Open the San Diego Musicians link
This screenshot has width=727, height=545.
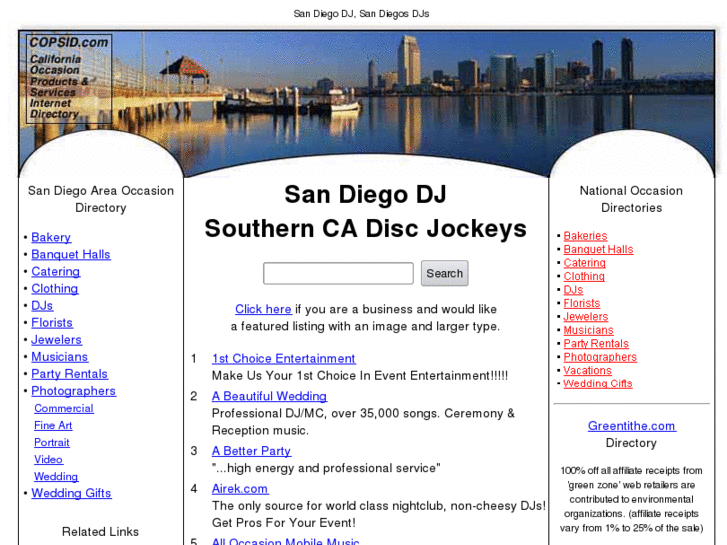pyautogui.click(x=60, y=357)
